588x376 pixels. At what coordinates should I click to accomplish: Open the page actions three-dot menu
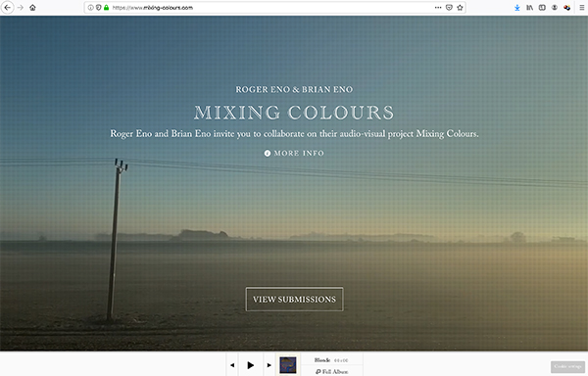point(438,8)
